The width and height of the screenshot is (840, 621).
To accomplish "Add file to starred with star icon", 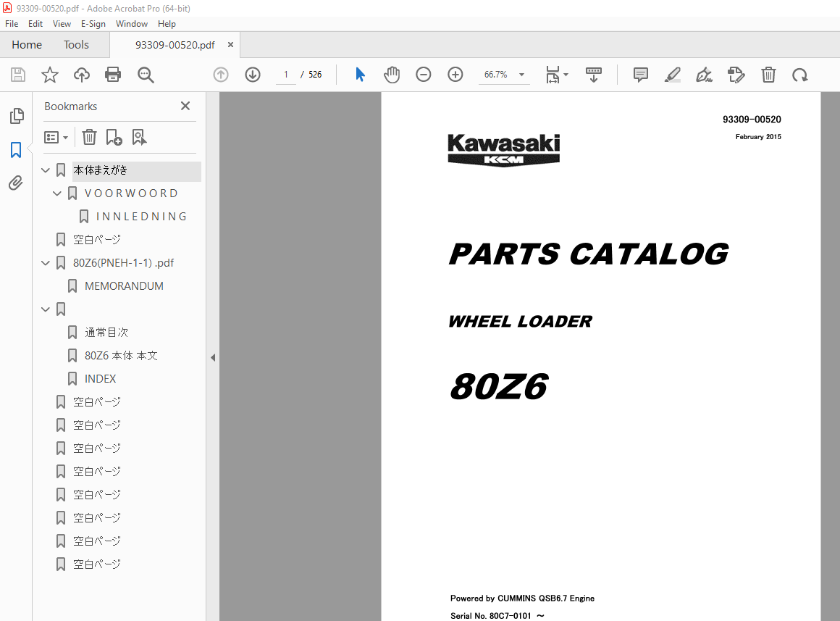I will pyautogui.click(x=50, y=75).
